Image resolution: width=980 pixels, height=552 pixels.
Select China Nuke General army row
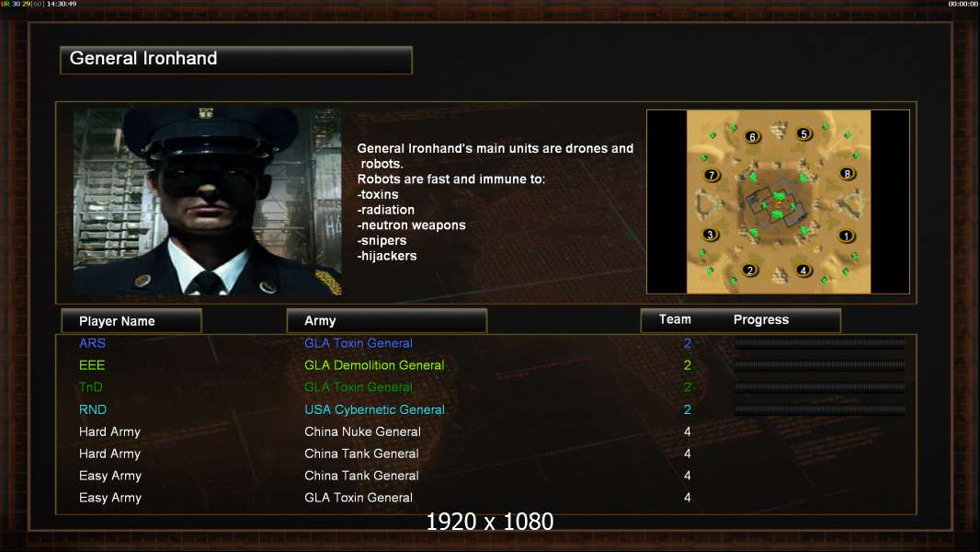pos(362,431)
